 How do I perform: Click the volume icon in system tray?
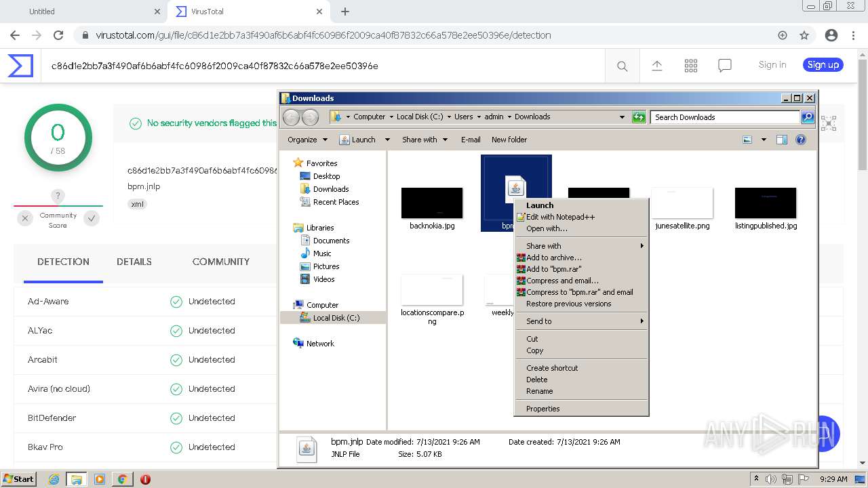pos(771,479)
